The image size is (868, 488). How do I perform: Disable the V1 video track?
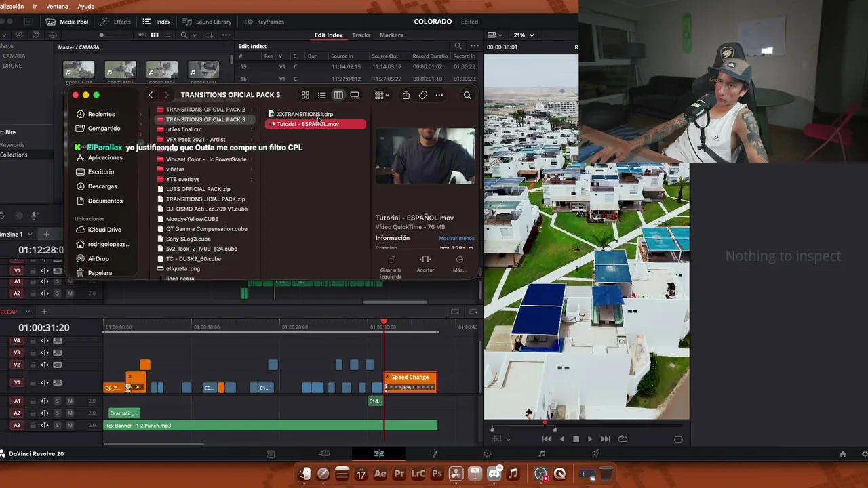tap(57, 382)
